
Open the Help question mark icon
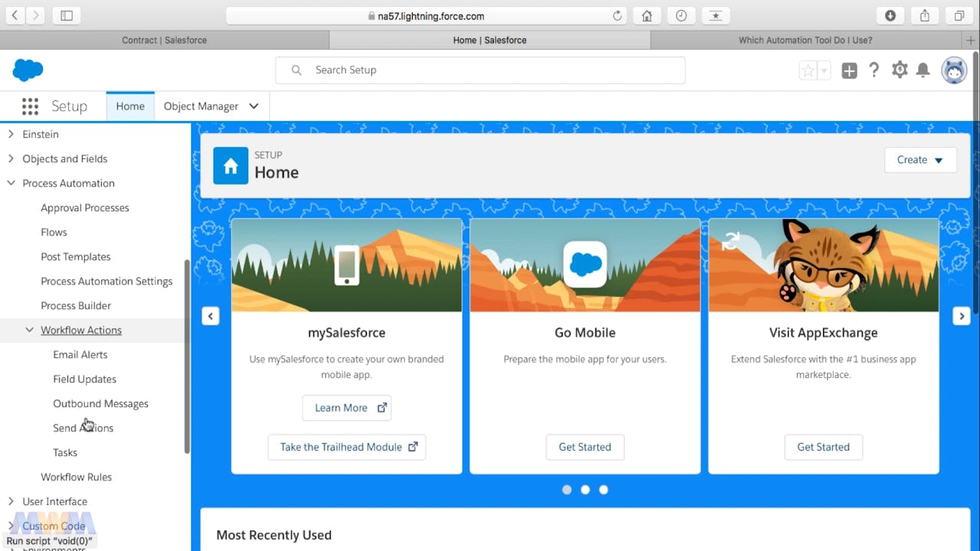click(874, 70)
